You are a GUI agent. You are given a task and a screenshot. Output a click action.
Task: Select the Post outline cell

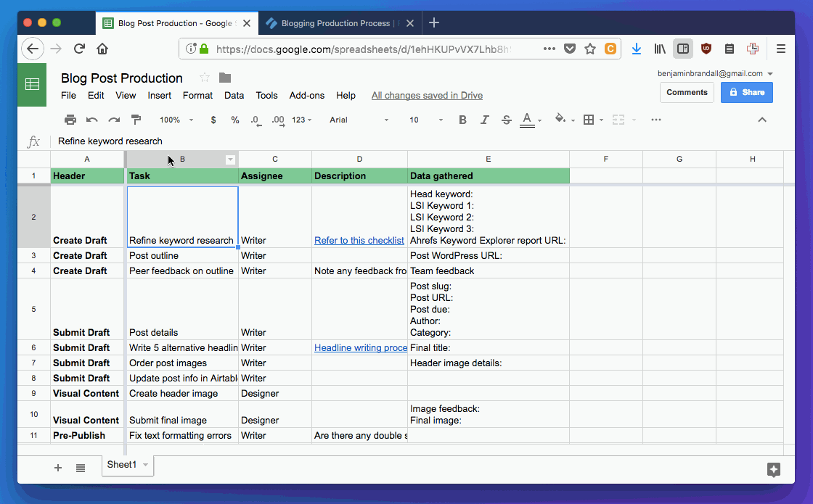[x=182, y=255]
